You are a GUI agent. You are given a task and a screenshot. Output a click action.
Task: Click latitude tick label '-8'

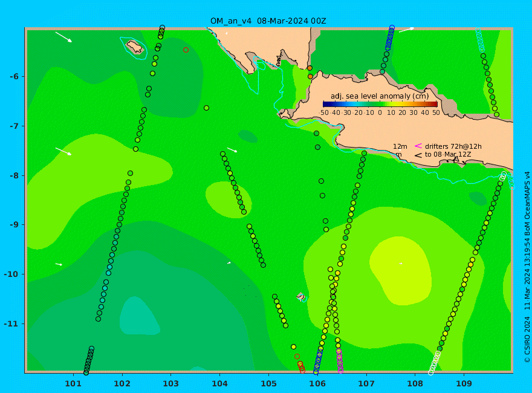pos(15,176)
